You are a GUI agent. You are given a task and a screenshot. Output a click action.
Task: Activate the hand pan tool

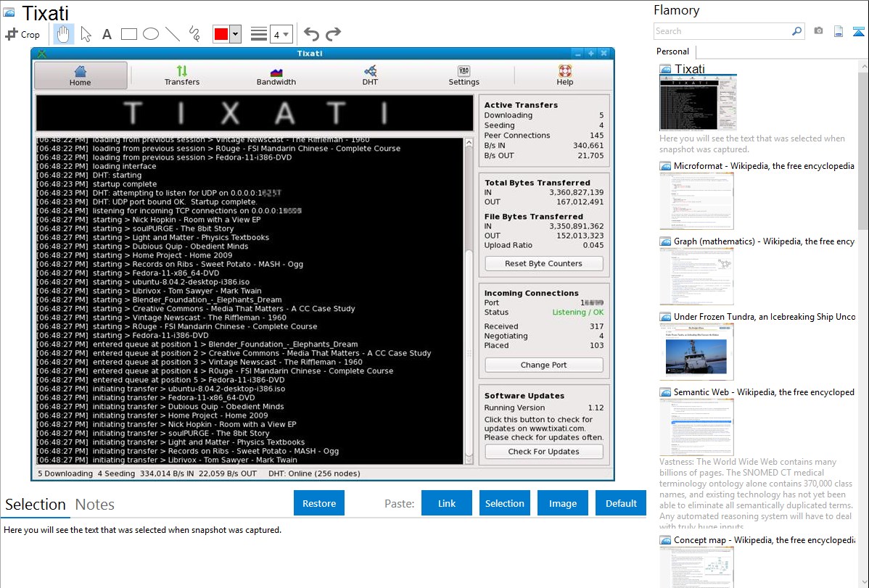click(63, 34)
